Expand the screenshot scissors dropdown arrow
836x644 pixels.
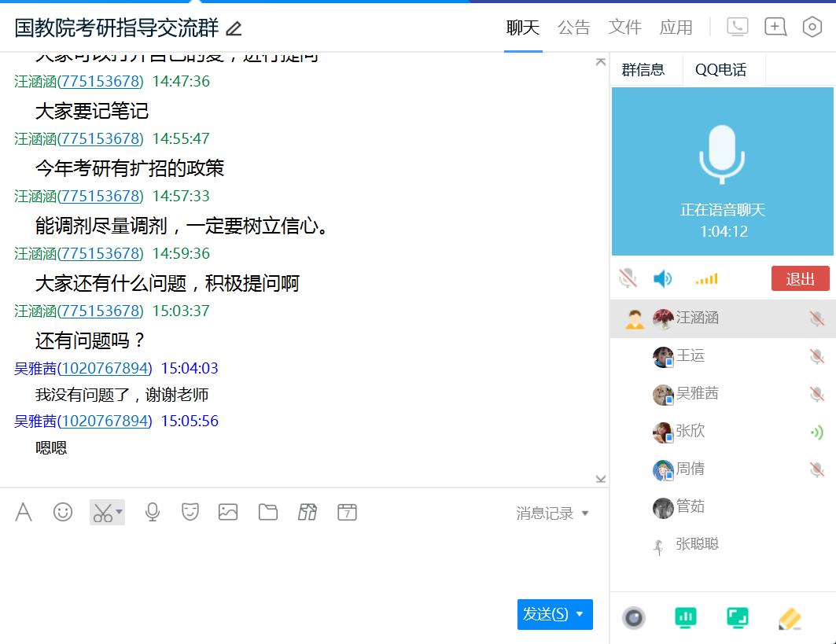click(x=119, y=512)
